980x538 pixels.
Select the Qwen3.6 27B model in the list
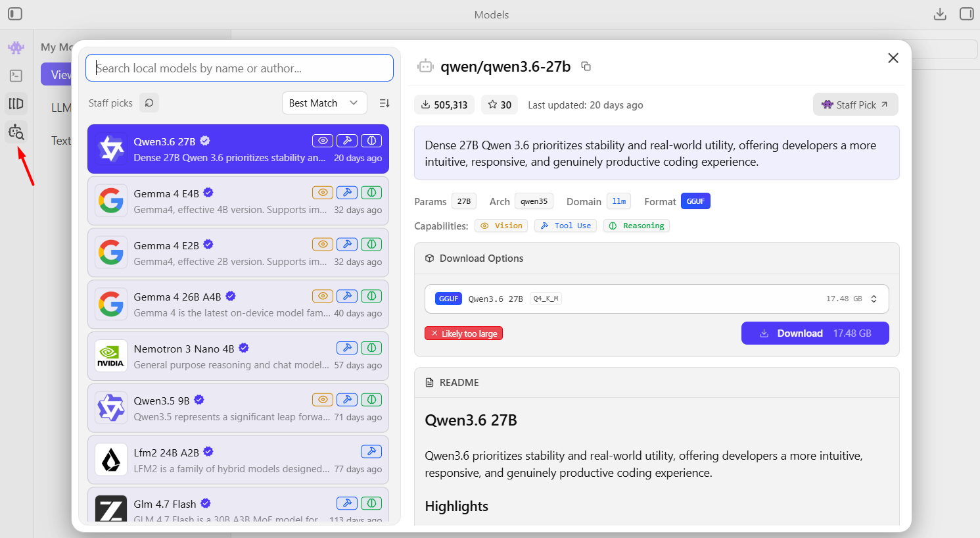pos(238,149)
